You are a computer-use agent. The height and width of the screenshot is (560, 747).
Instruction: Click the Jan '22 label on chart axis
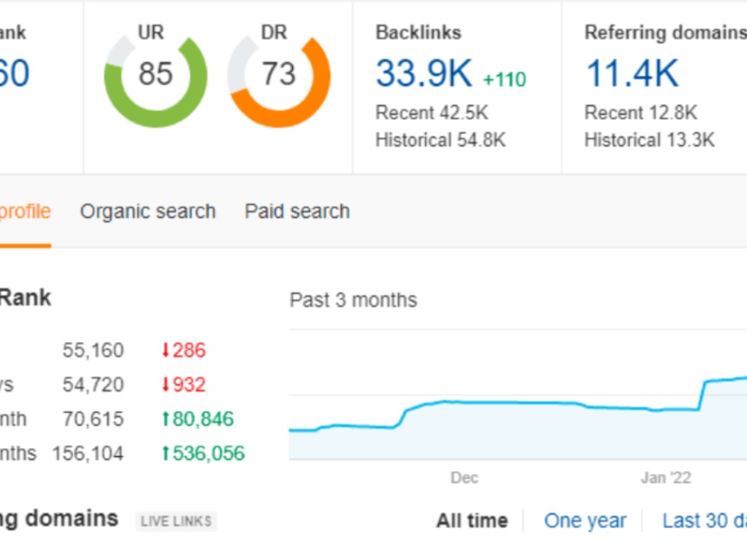pos(666,478)
